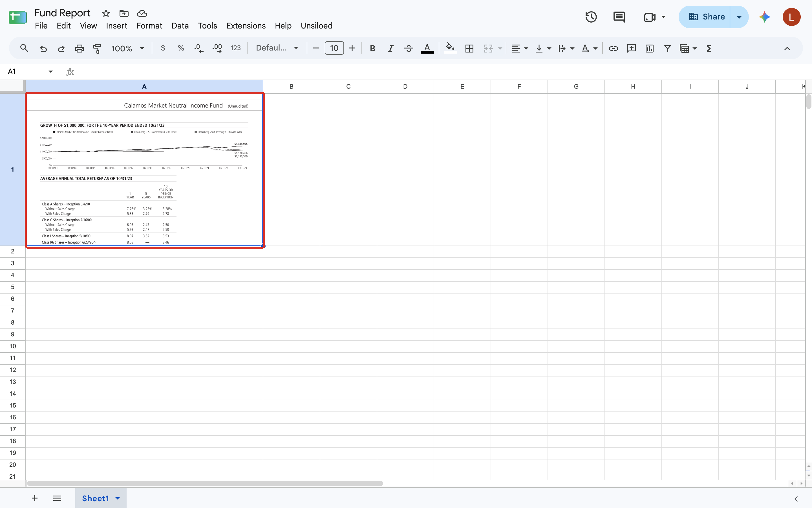Create a filter
This screenshot has width=812, height=508.
(667, 48)
